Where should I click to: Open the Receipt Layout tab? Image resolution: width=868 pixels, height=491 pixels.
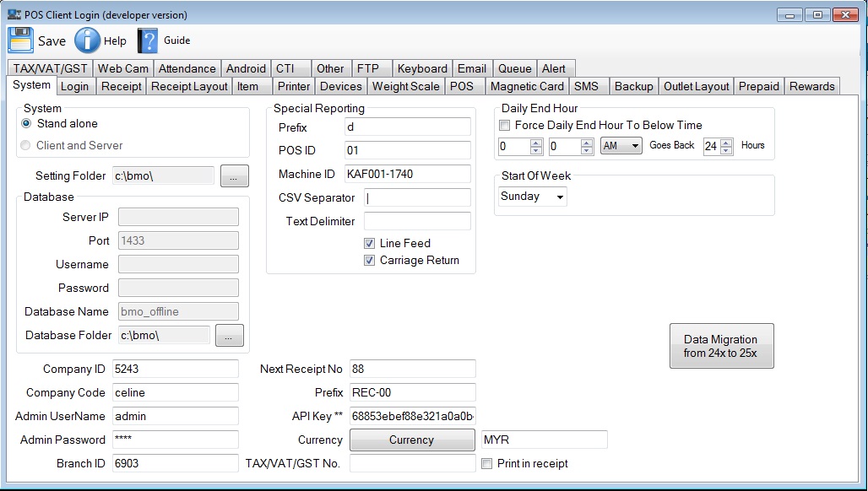pyautogui.click(x=189, y=86)
